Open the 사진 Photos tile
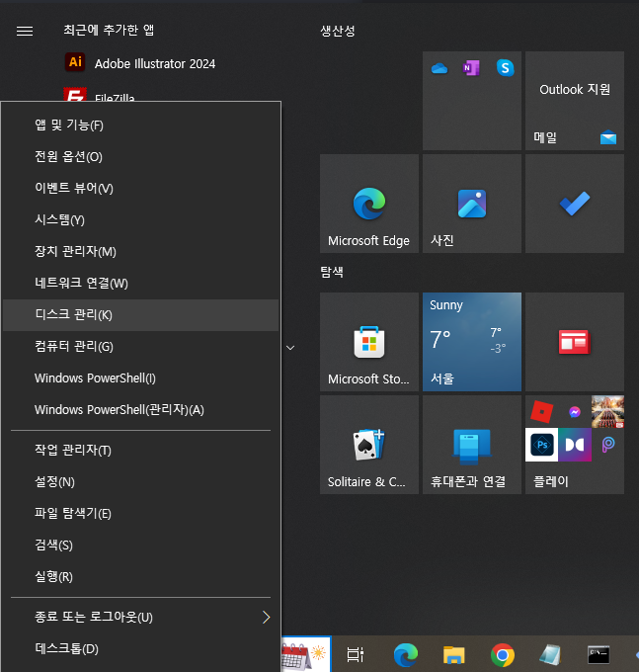Screen dimensions: 639x672 click(x=472, y=204)
